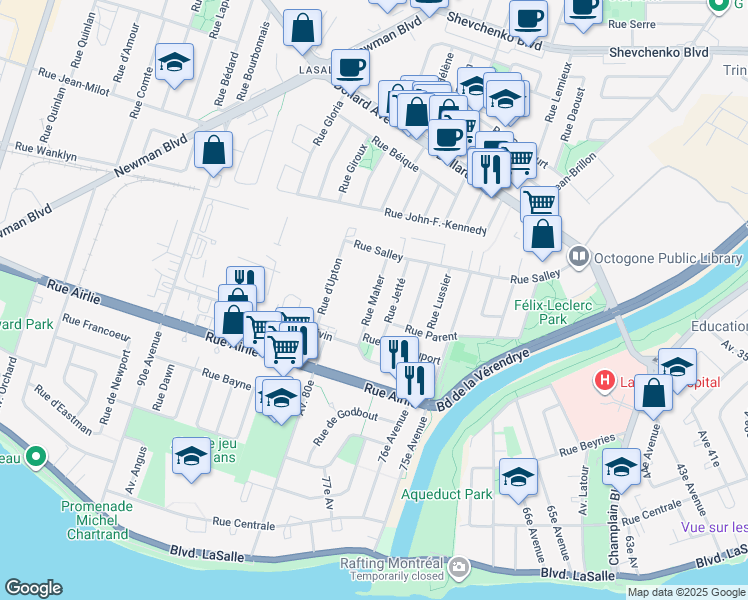Click the restaurant marker on Dollard Ave

pos(490,172)
